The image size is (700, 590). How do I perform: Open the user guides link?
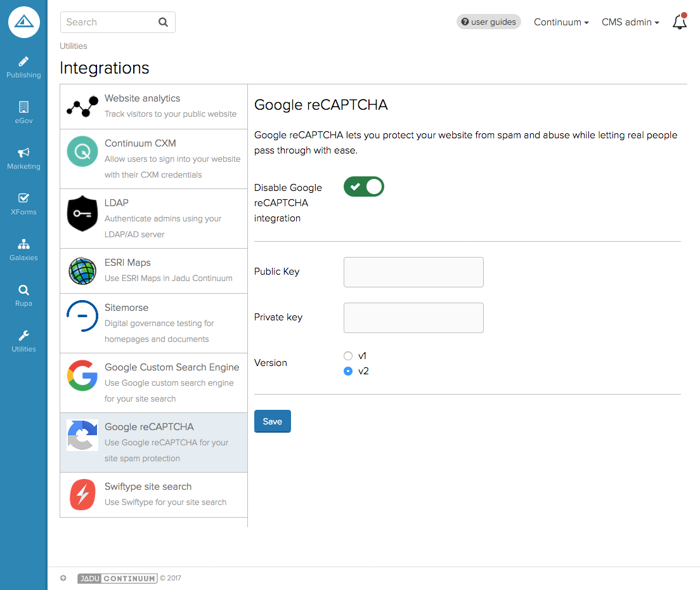click(x=488, y=22)
